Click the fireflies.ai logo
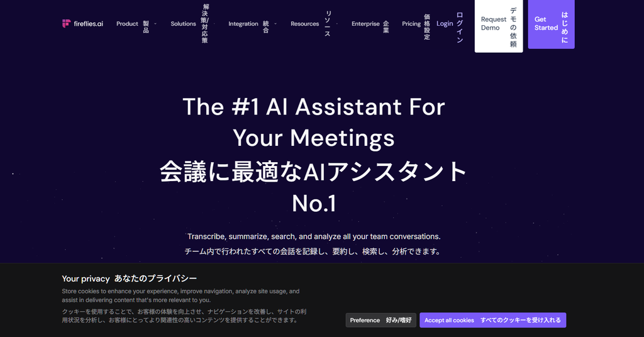The width and height of the screenshot is (644, 337). tap(82, 24)
